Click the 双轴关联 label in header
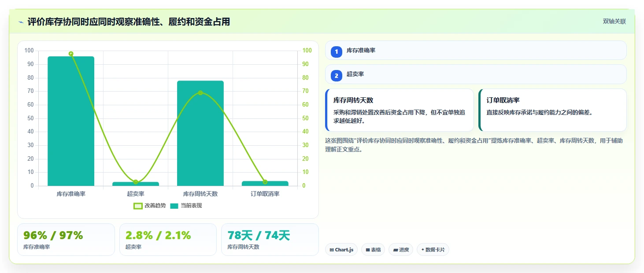This screenshot has height=273, width=644. tap(614, 22)
